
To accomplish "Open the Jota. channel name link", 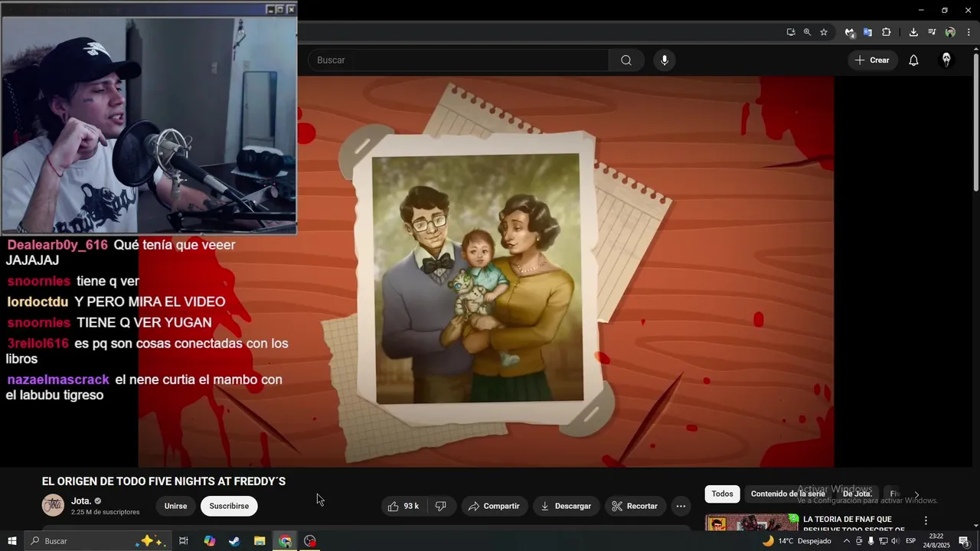I will tap(81, 501).
